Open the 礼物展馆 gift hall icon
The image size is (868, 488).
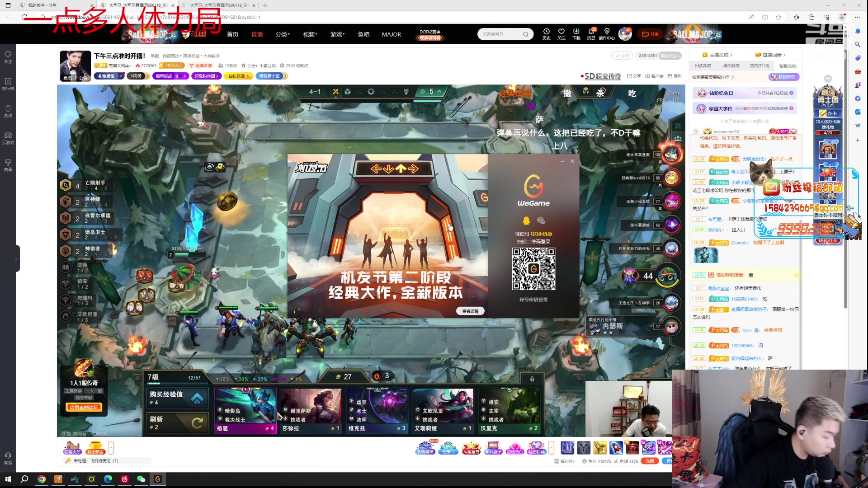click(x=425, y=448)
